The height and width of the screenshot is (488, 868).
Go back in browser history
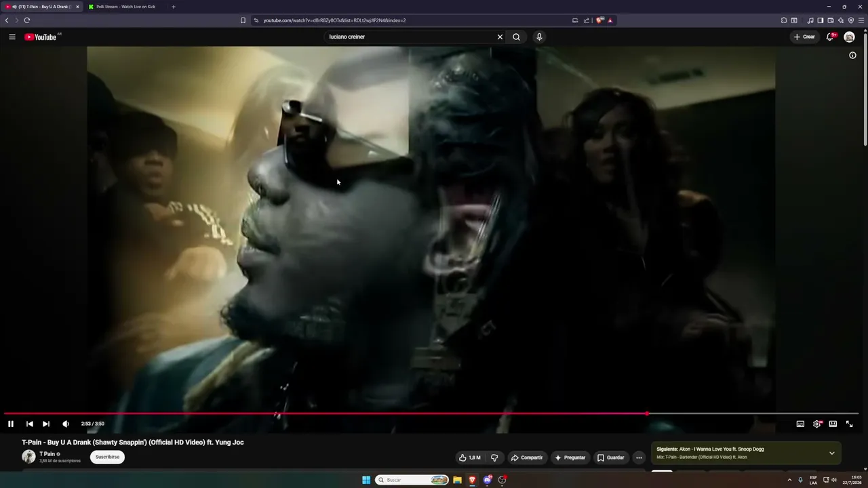click(x=7, y=20)
